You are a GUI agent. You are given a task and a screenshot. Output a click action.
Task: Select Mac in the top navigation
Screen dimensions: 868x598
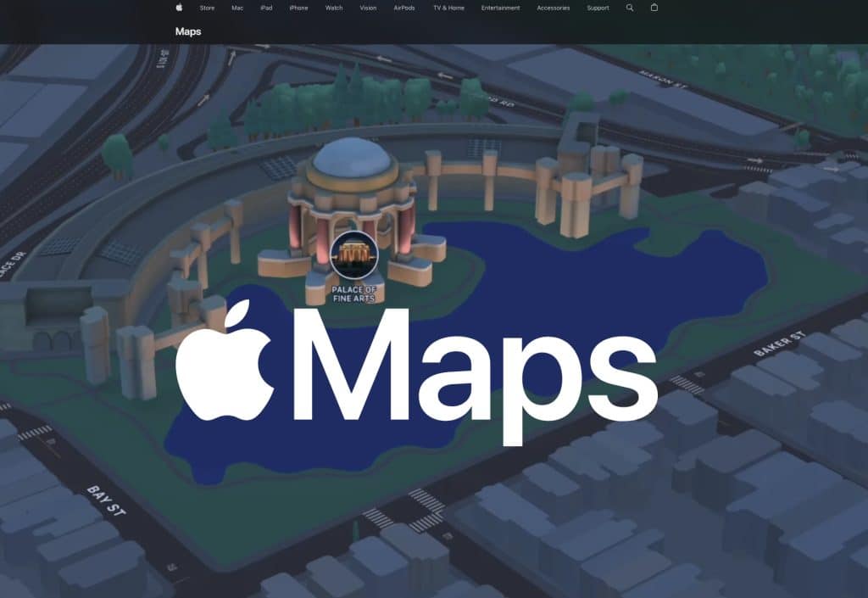pos(237,8)
